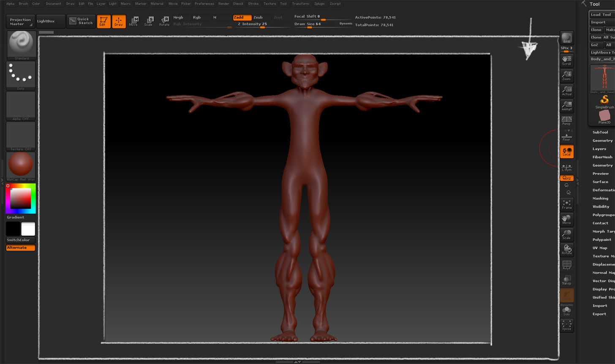Select the Move transform in top shelf
Screen dimensions: 615x364
coord(133,22)
